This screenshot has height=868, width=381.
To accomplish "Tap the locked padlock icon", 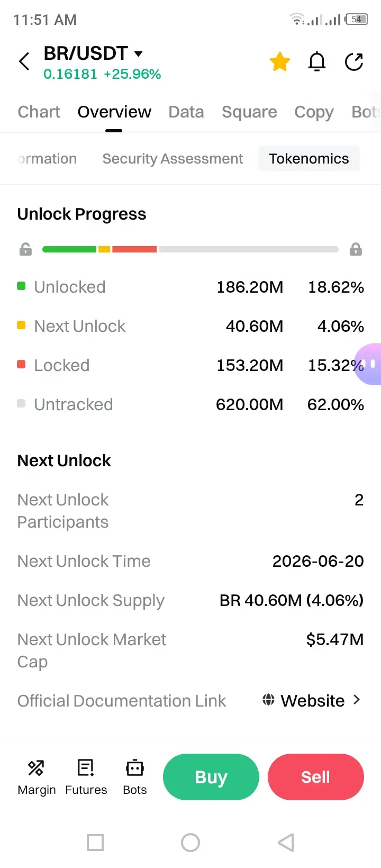I will (356, 249).
